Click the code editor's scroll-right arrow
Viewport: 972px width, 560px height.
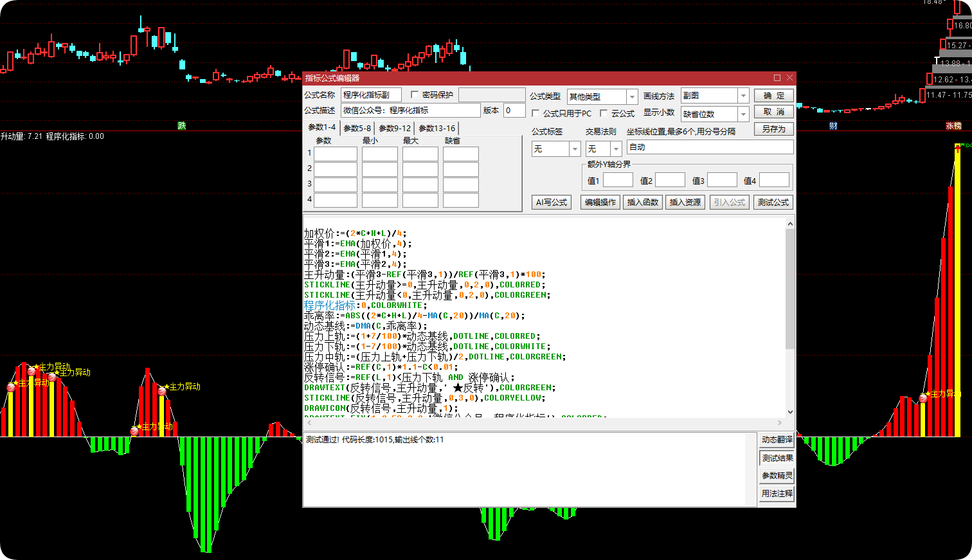(x=780, y=422)
